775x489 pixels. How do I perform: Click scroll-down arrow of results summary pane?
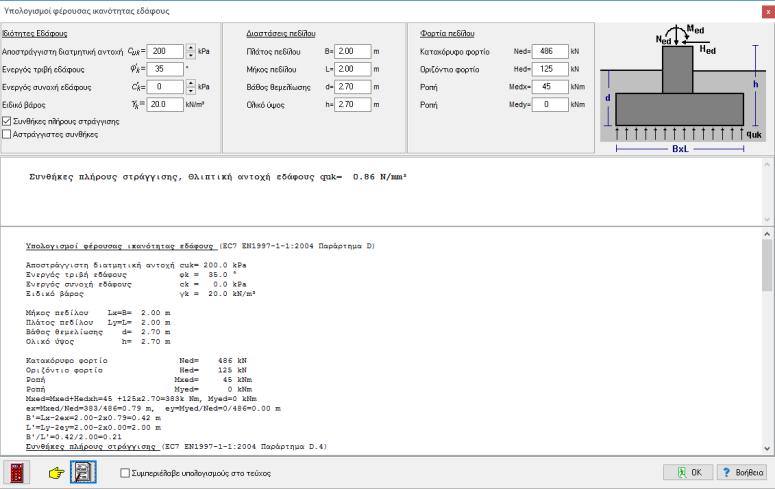pyautogui.click(x=767, y=219)
